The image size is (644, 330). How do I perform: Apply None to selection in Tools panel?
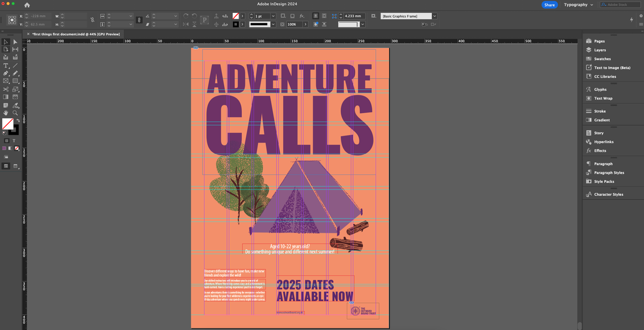[16, 148]
